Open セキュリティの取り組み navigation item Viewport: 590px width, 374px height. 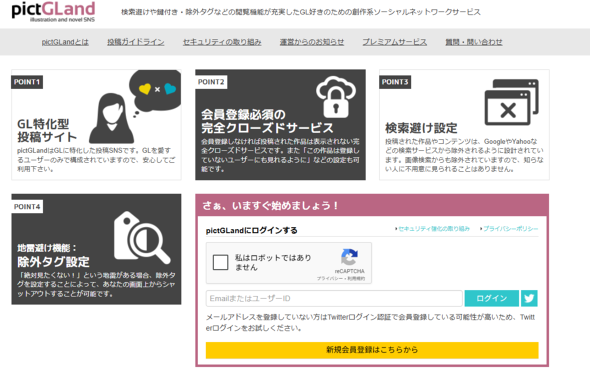(222, 42)
